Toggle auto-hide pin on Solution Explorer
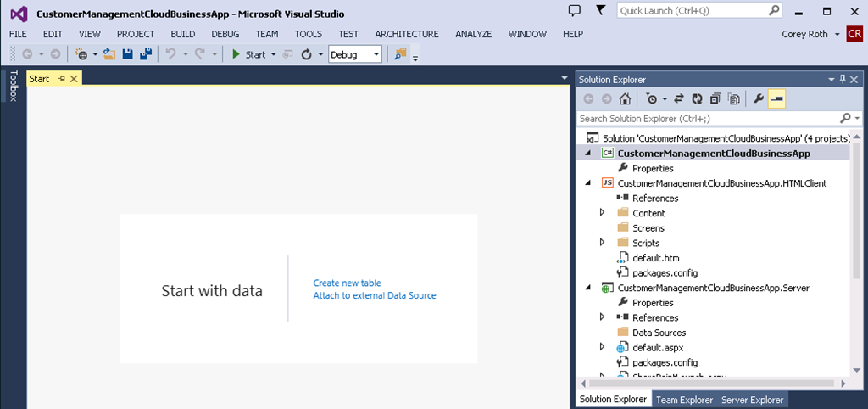 [x=843, y=79]
